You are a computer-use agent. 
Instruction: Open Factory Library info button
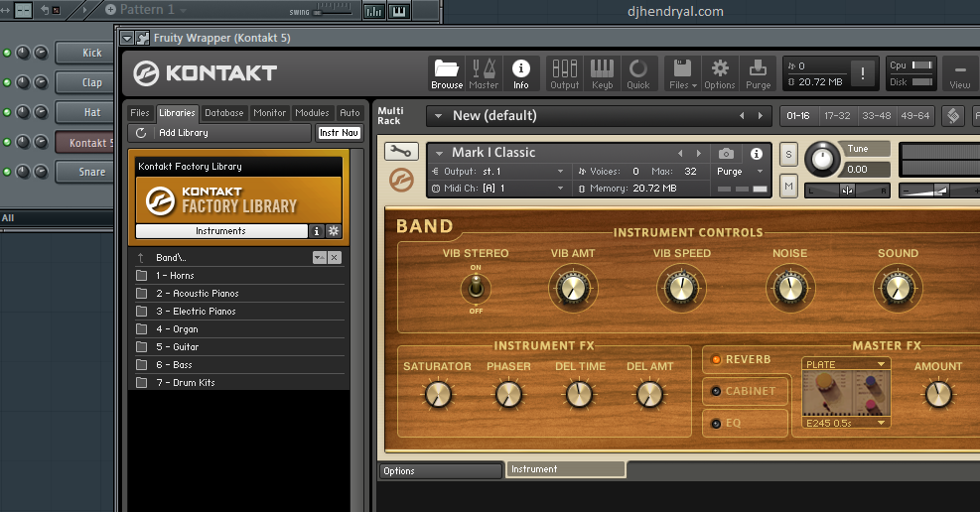[x=317, y=231]
